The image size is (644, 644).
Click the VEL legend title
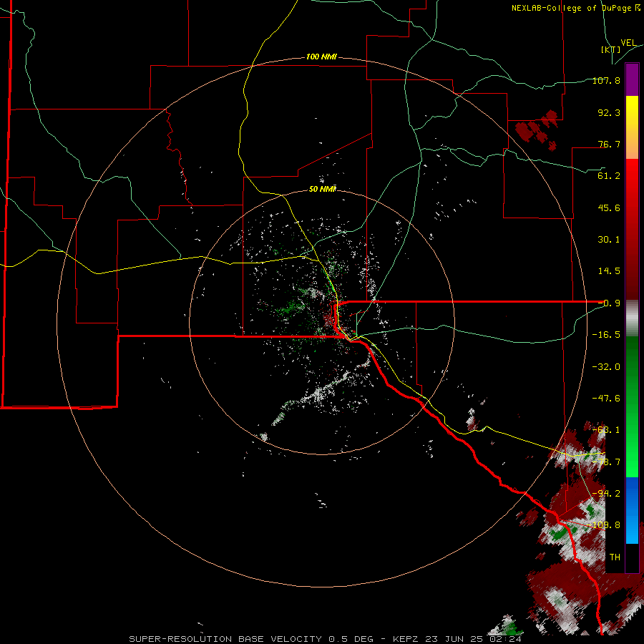[628, 43]
